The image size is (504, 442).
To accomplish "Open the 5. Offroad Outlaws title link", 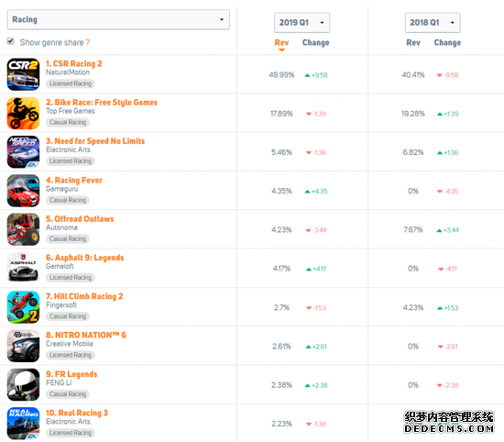I will (x=80, y=219).
